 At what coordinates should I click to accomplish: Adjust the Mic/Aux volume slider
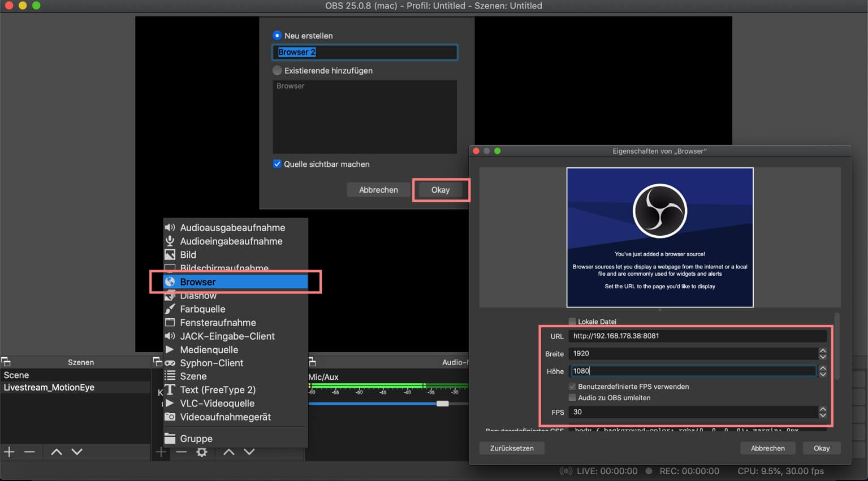coord(442,404)
